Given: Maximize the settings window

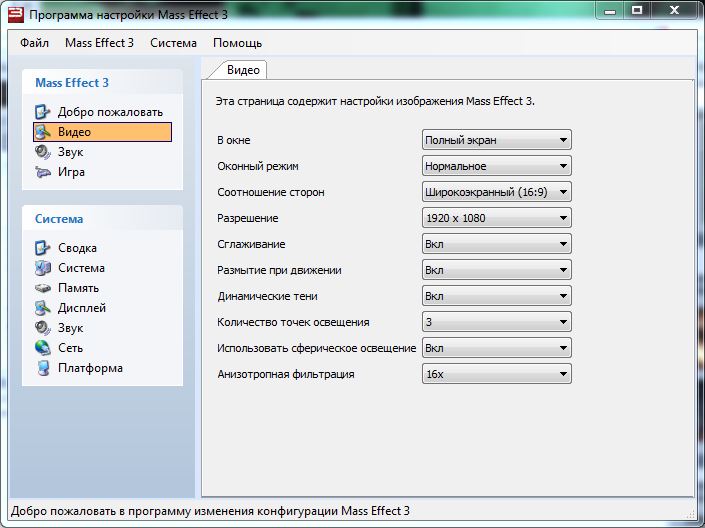Looking at the screenshot, I should [x=637, y=11].
